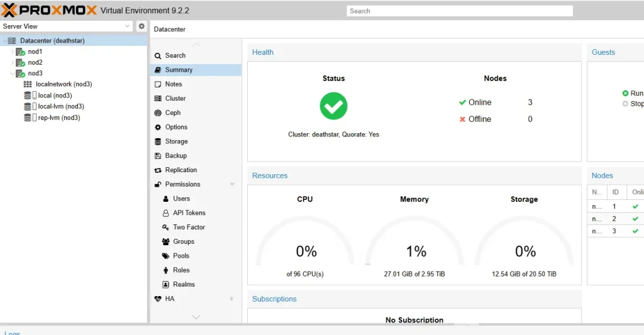Open the Groups permissions page
644x335 pixels.
(x=196, y=241)
